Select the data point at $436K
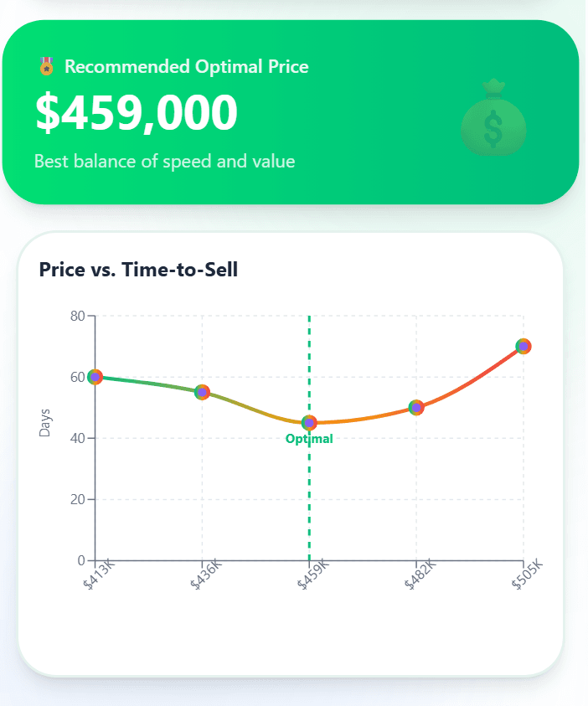Image resolution: width=588 pixels, height=706 pixels. point(202,391)
